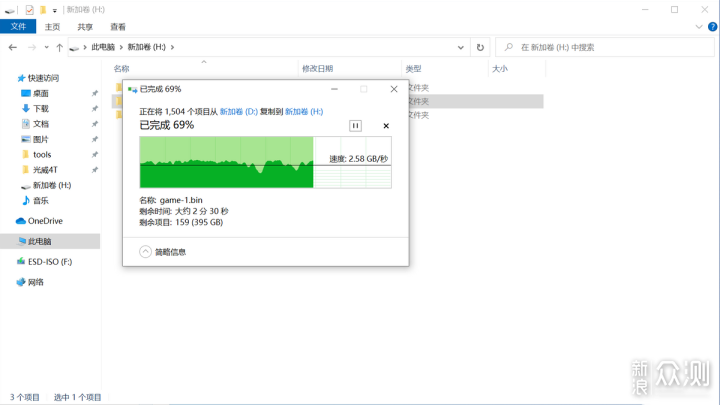Unpin tools using its pin icon
The width and height of the screenshot is (720, 405).
click(x=95, y=155)
